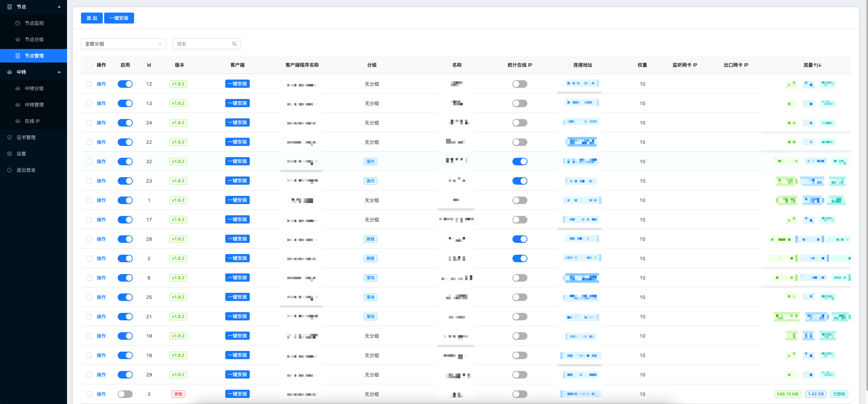Sort by the 流量 column header

812,65
